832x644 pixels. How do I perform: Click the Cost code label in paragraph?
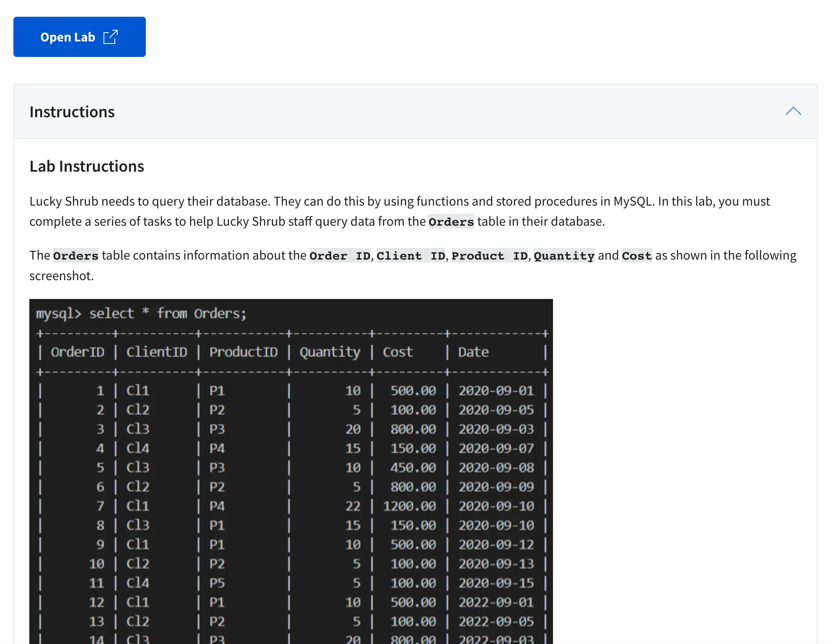tap(636, 255)
